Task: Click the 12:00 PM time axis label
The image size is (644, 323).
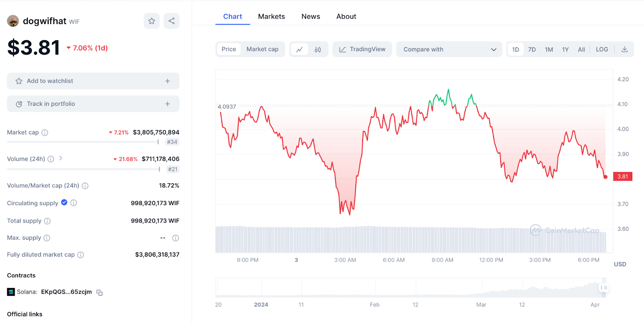Action: coord(491,260)
